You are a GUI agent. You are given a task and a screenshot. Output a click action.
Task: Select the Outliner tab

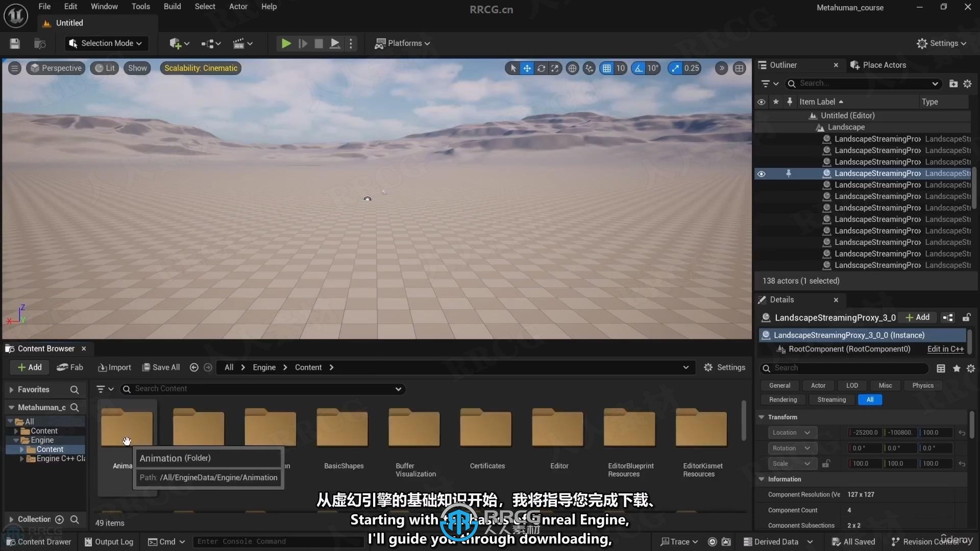tap(783, 65)
